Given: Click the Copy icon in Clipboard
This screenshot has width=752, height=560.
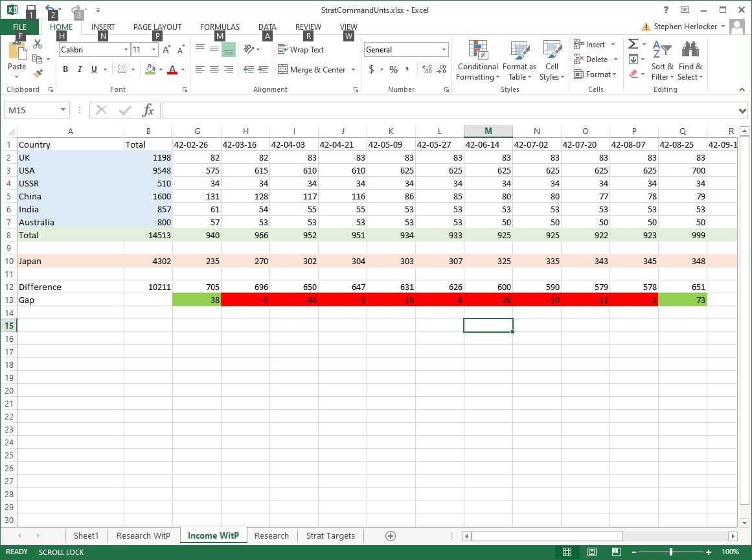Looking at the screenshot, I should pos(38,58).
